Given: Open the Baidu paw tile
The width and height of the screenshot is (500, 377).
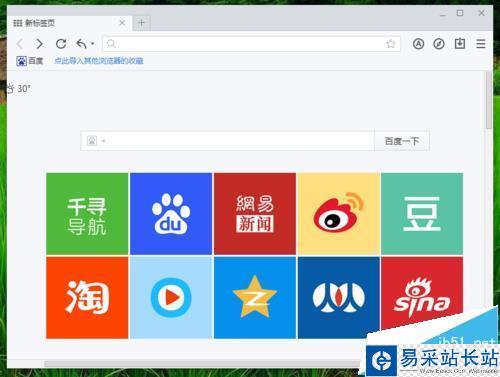Looking at the screenshot, I should click(171, 214).
